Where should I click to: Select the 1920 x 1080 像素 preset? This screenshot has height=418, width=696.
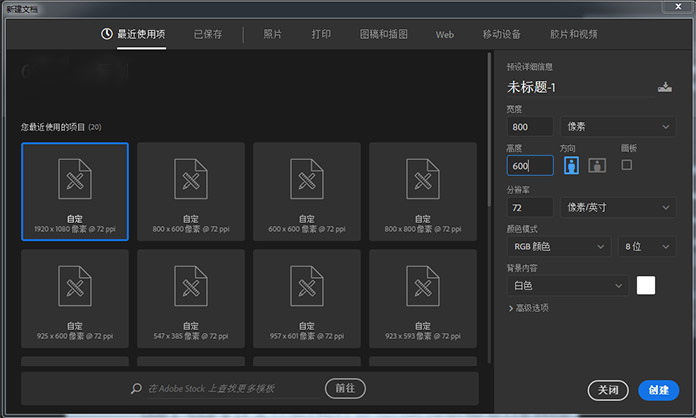[x=75, y=192]
